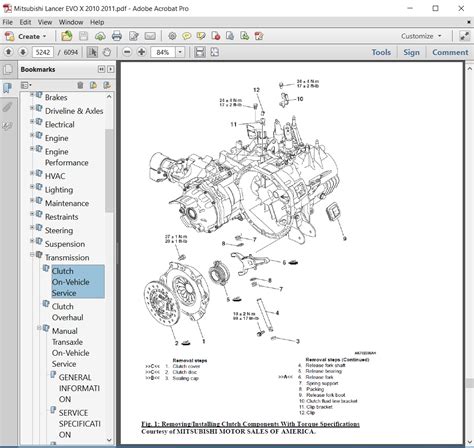Open the Tools pane
474x448 pixels.
coord(381,52)
